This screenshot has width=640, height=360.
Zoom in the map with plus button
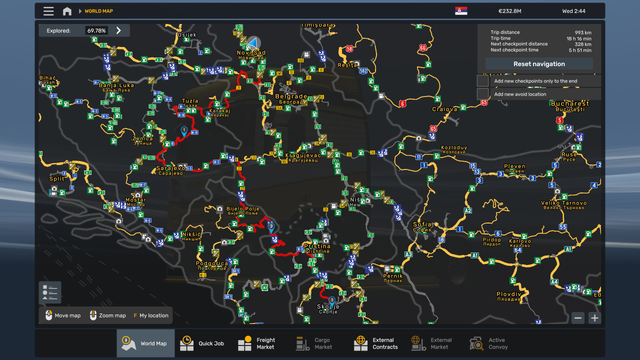[x=595, y=318]
